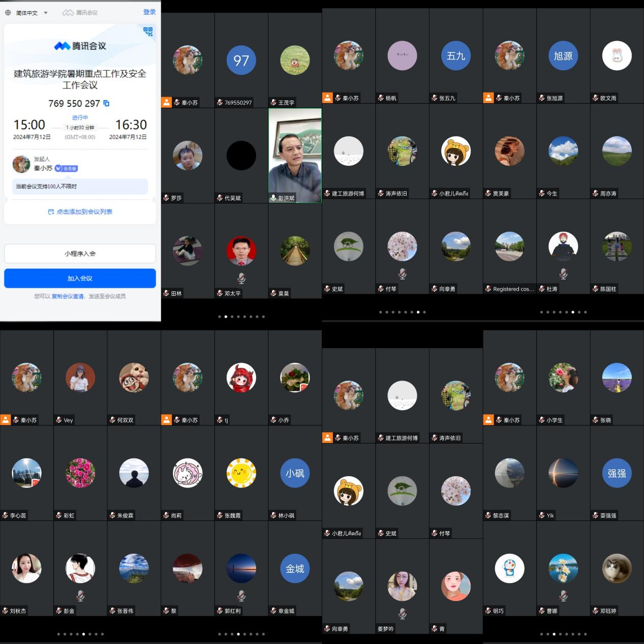Click the 复制会议邀请 link

(x=68, y=296)
